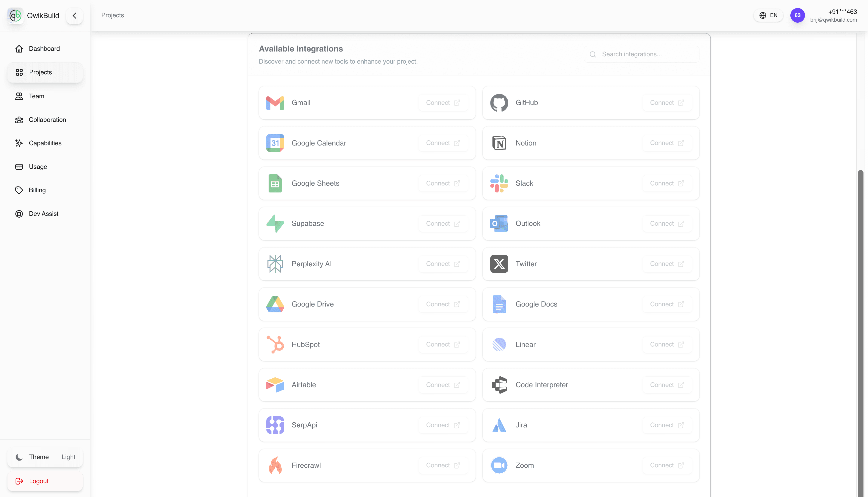Connect the Zoom integration
Image resolution: width=868 pixels, height=497 pixels.
667,465
